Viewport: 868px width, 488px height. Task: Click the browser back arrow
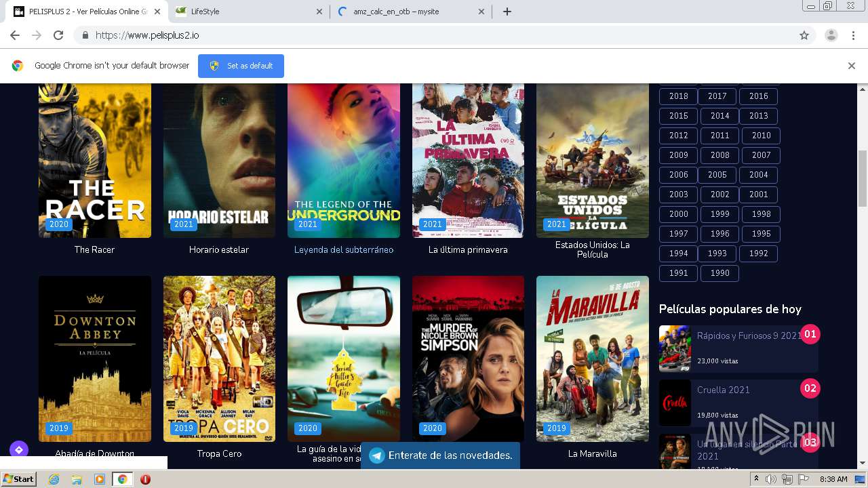[15, 35]
